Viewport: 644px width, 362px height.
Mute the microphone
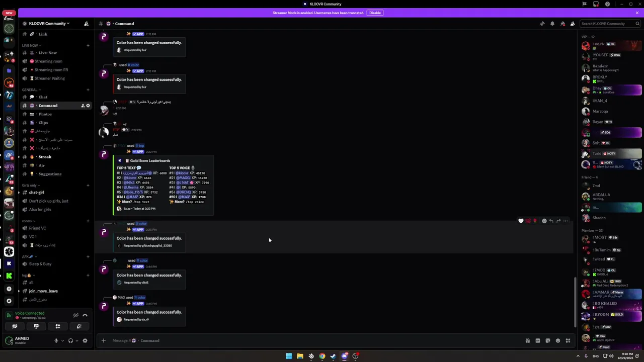click(x=56, y=340)
